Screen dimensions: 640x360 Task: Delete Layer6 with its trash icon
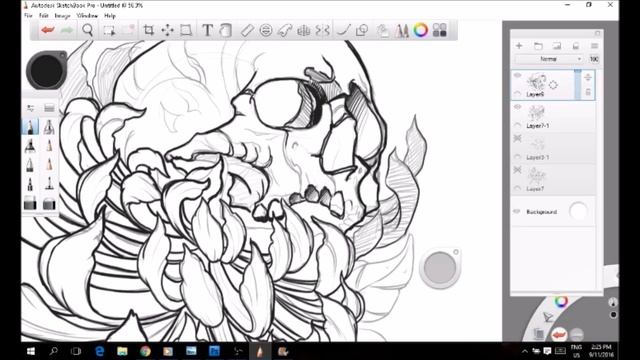point(588,93)
